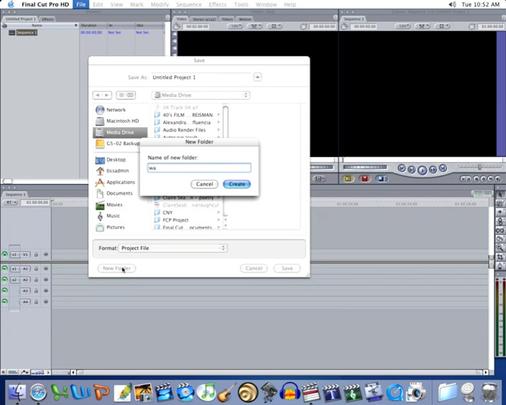The height and width of the screenshot is (405, 506).
Task: Click the Name of new folder field
Action: tap(199, 168)
